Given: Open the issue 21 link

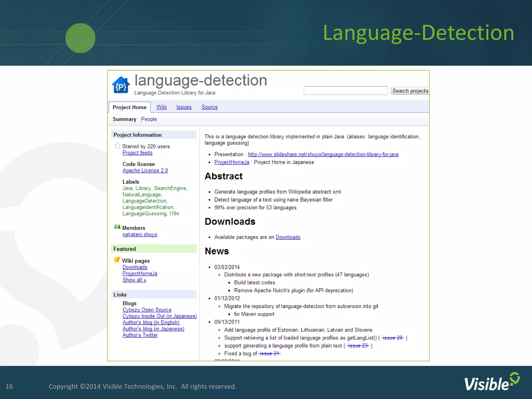Looking at the screenshot, I should [270, 354].
